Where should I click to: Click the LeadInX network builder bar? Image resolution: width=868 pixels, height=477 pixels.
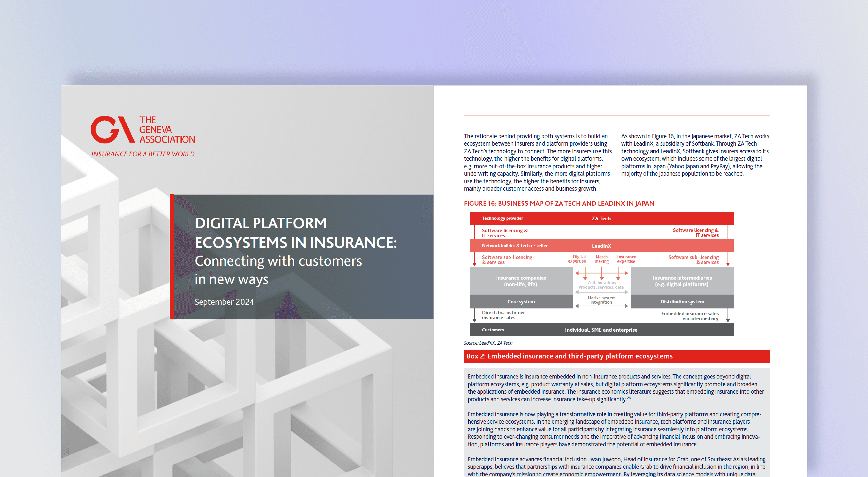[602, 246]
